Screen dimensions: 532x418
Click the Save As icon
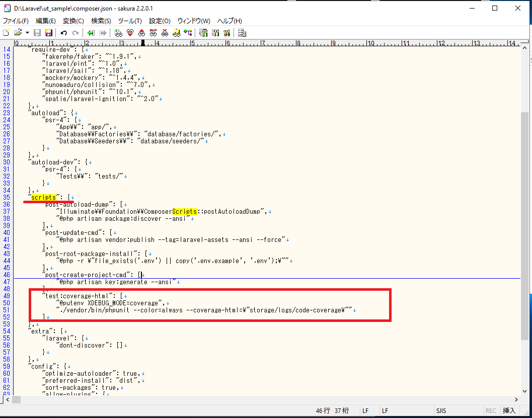click(x=49, y=33)
